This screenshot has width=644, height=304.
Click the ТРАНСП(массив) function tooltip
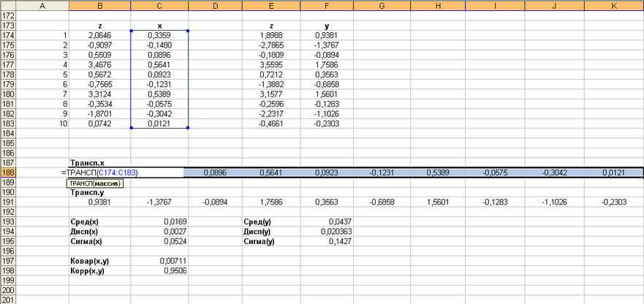click(95, 183)
